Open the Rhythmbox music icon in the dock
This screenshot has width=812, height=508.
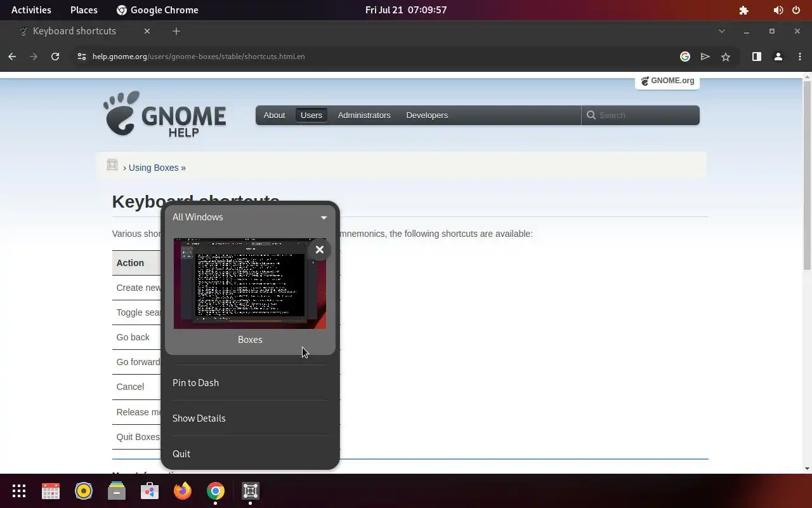(x=84, y=491)
